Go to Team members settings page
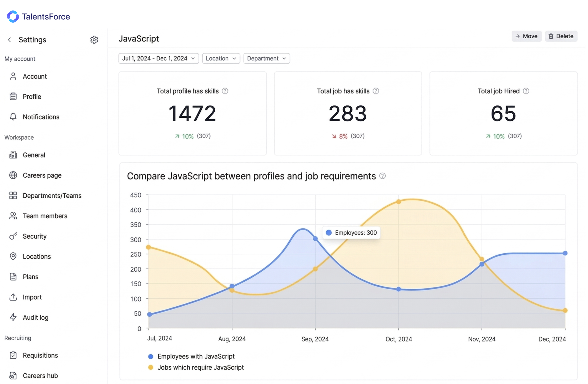Image resolution: width=588 pixels, height=384 pixels. point(45,216)
